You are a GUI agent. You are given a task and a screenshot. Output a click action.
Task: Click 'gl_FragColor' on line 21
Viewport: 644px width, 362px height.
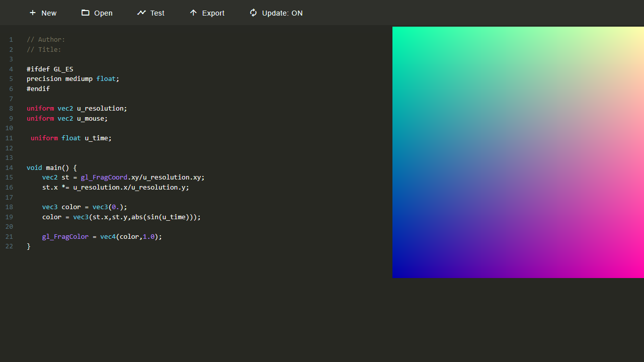click(65, 237)
